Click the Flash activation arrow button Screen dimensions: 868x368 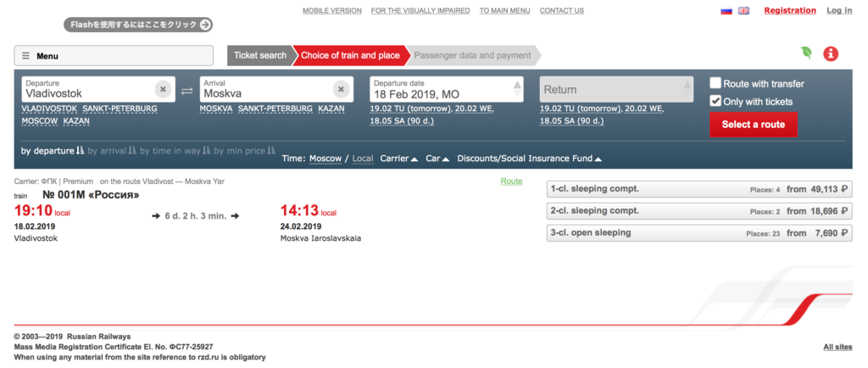coord(205,25)
